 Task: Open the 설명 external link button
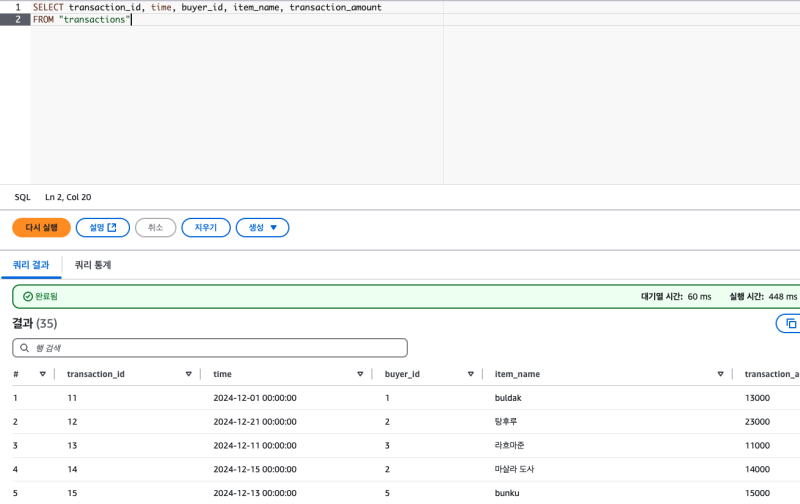[x=102, y=228]
